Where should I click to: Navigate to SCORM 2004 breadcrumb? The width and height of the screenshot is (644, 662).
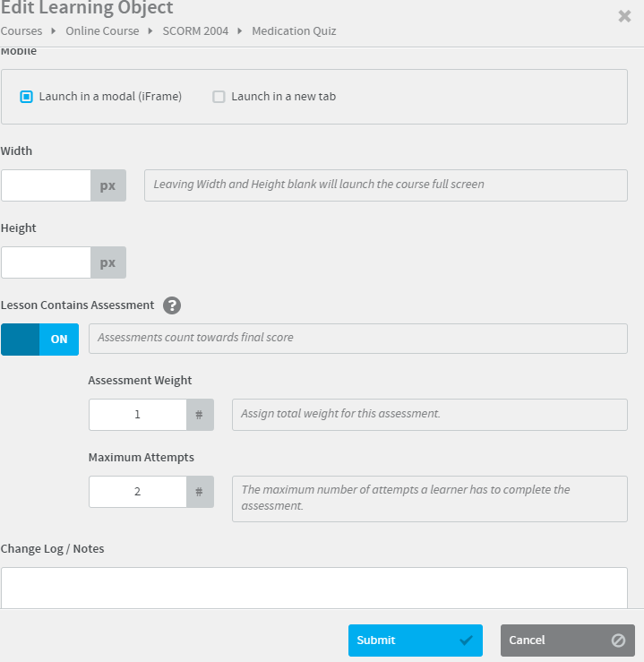click(x=195, y=31)
